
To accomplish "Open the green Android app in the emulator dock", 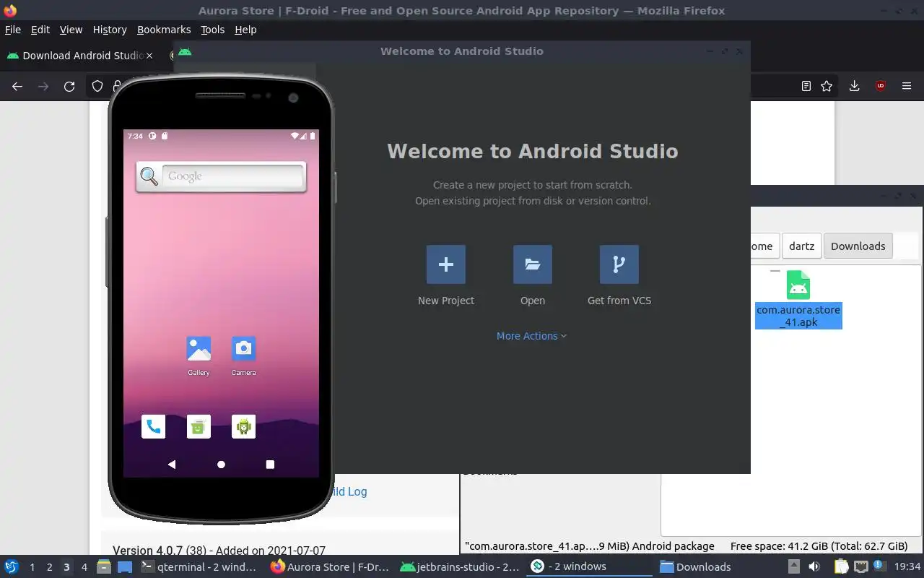I will pyautogui.click(x=243, y=426).
